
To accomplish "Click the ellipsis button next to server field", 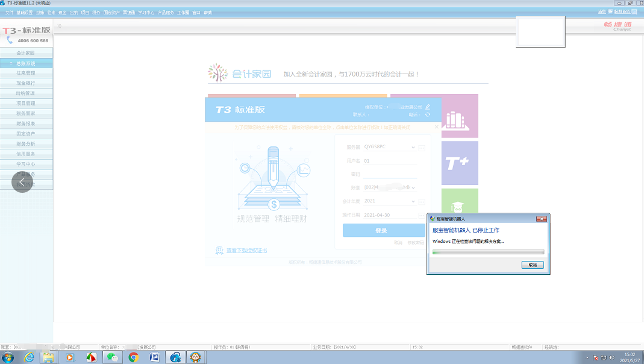I will pyautogui.click(x=421, y=148).
